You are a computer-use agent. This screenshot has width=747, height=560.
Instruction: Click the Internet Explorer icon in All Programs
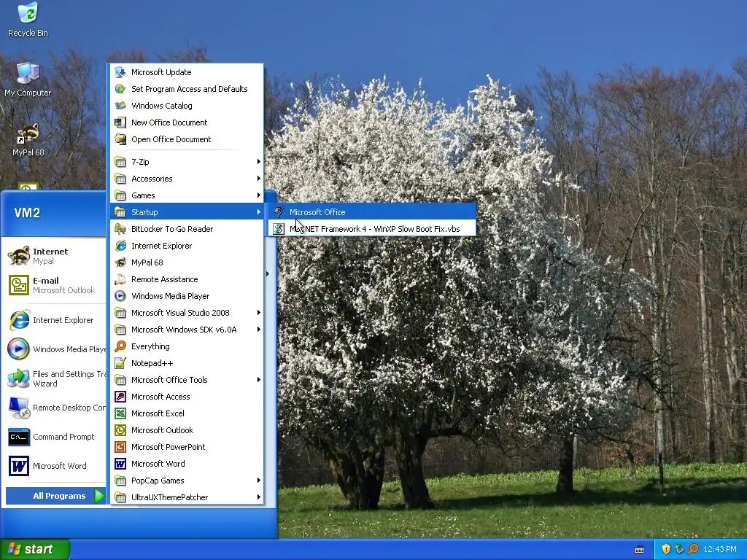click(120, 246)
